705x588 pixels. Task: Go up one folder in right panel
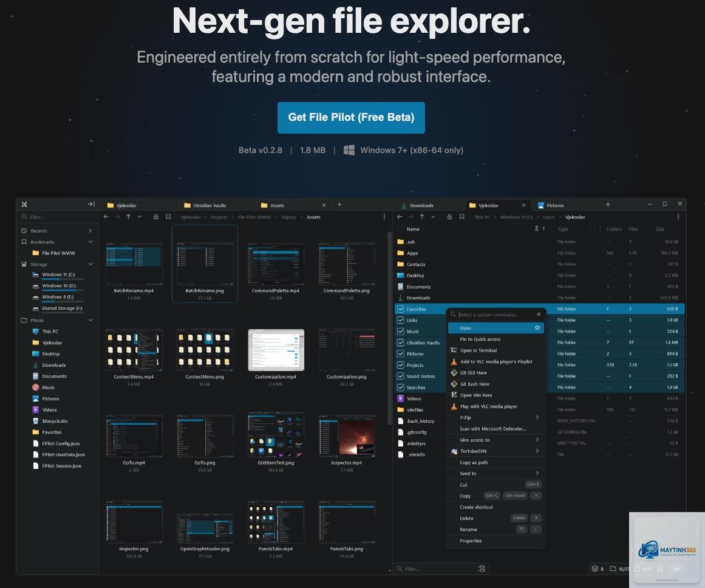coord(422,217)
